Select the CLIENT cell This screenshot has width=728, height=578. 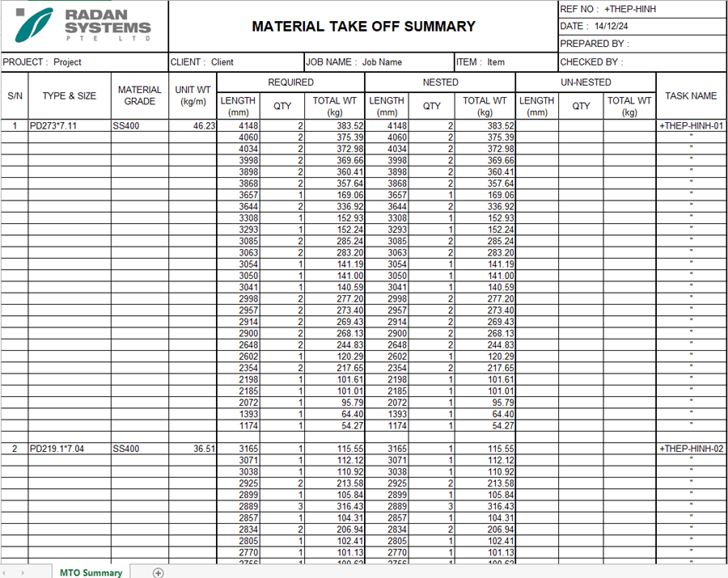[236, 62]
